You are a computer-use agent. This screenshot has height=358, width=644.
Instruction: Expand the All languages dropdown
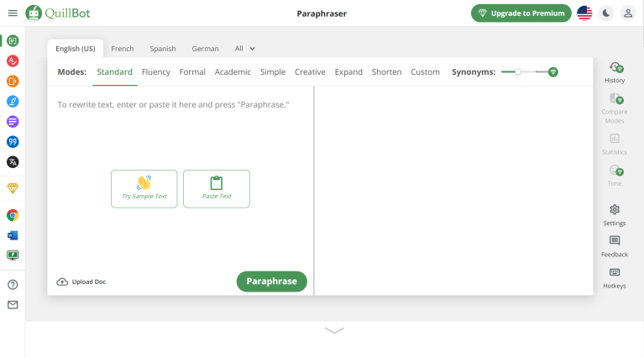[245, 49]
